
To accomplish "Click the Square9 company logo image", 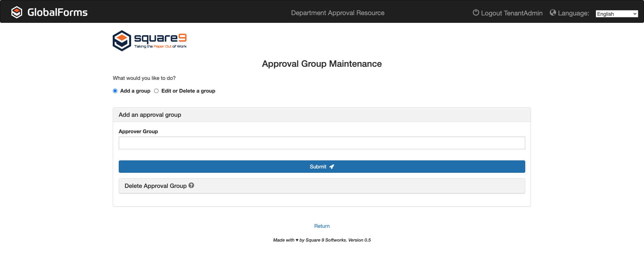I will click(x=150, y=41).
